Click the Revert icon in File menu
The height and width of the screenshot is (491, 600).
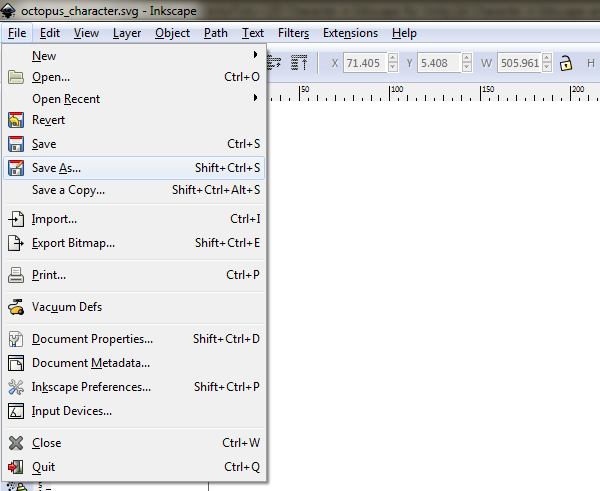[16, 120]
